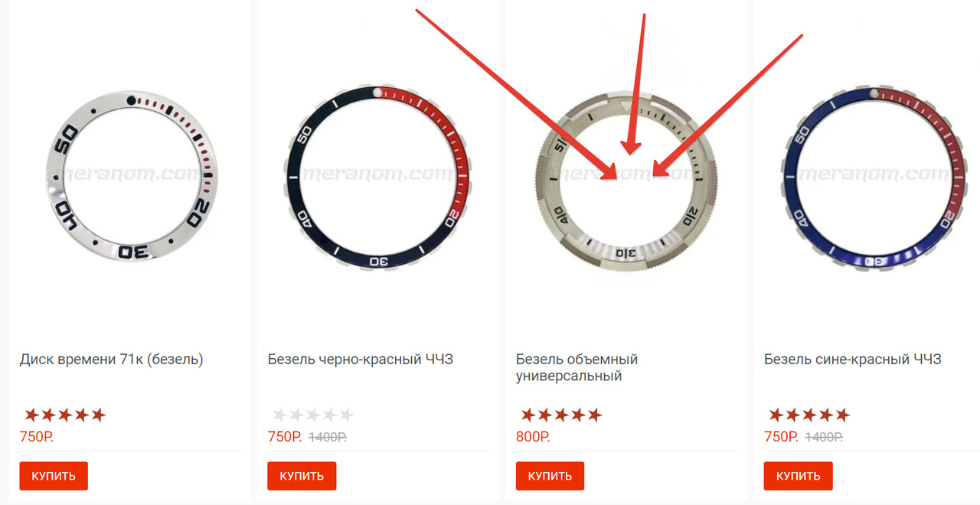
Task: Open the Безель черно-красный ЧЧЗ product link
Action: [x=361, y=359]
